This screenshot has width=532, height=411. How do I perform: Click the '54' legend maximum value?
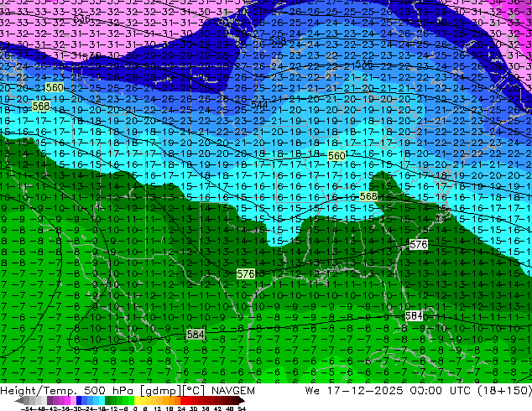(x=242, y=409)
